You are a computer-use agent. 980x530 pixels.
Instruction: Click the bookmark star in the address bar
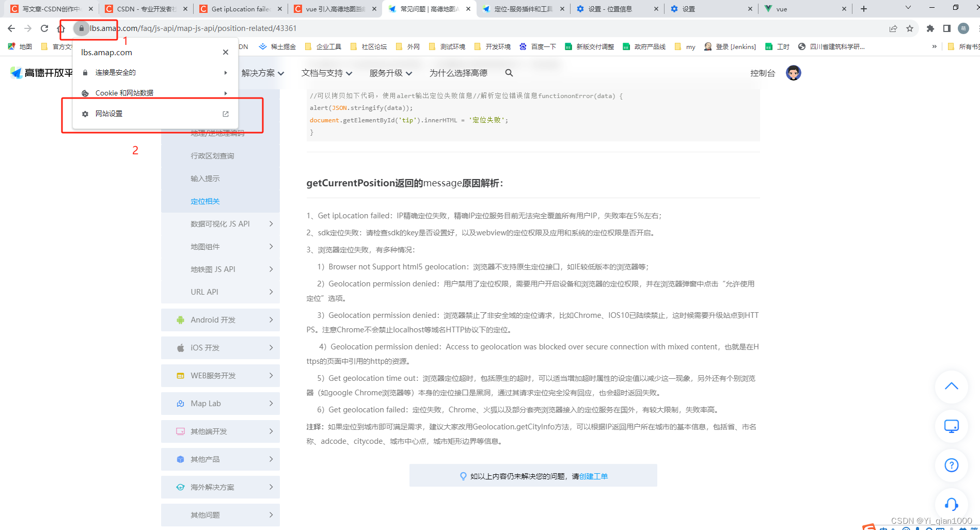910,28
